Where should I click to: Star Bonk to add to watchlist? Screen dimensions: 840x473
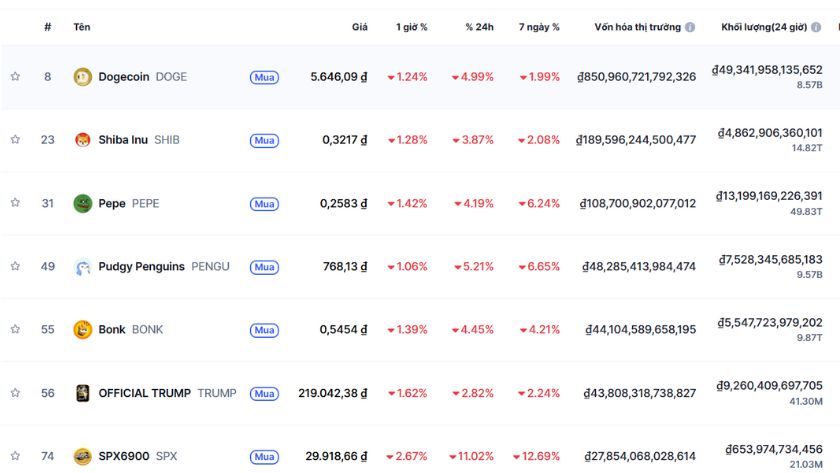pyautogui.click(x=16, y=329)
